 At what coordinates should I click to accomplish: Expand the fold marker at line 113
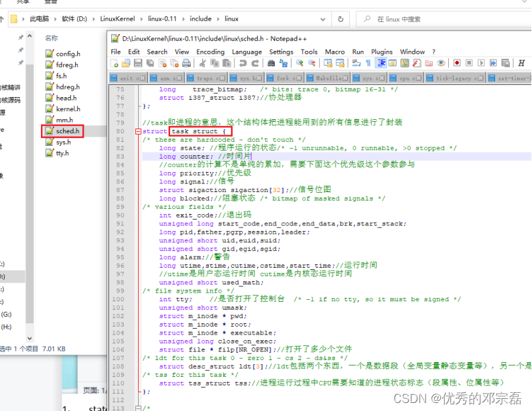138,408
